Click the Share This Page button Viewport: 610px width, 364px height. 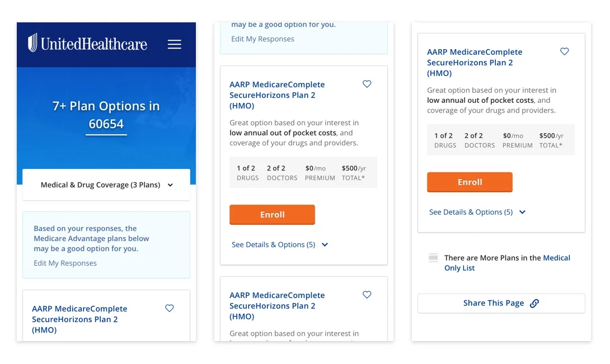point(501,303)
